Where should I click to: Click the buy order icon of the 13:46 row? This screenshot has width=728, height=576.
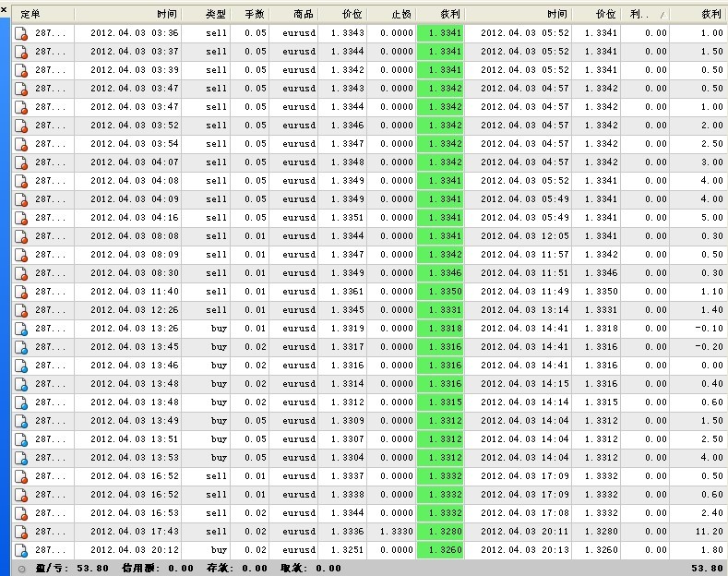click(21, 366)
